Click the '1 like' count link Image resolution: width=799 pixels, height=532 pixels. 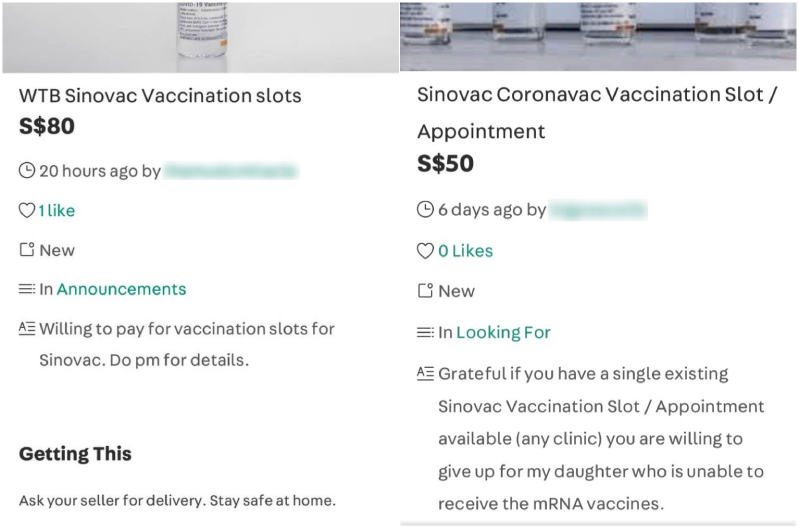pyautogui.click(x=57, y=211)
